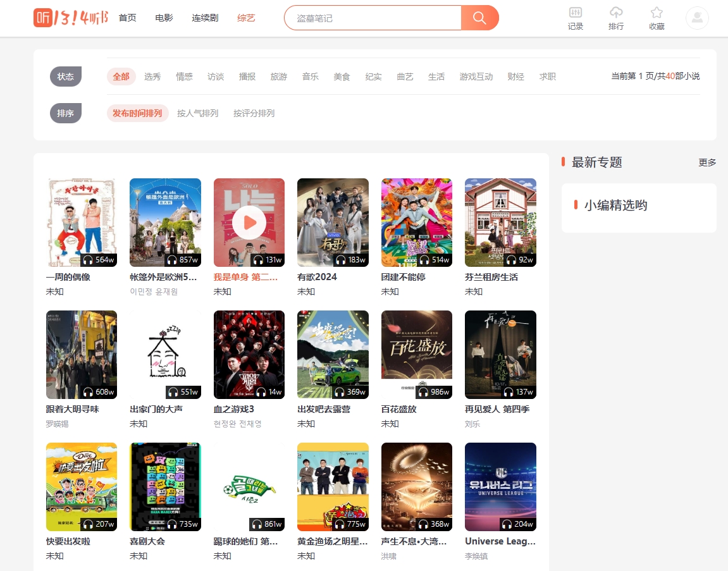
Task: Open 声生不息·大湾 cover thumbnail
Action: 416,487
